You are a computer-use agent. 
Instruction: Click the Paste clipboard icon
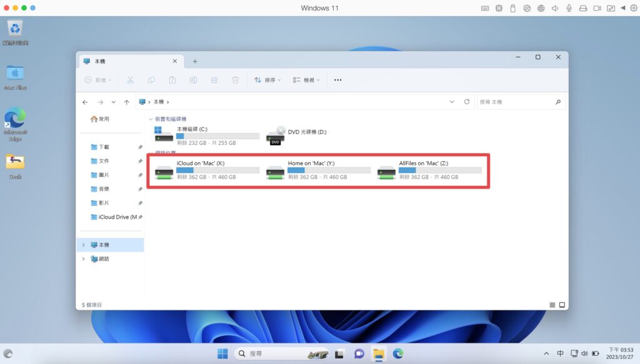[172, 80]
